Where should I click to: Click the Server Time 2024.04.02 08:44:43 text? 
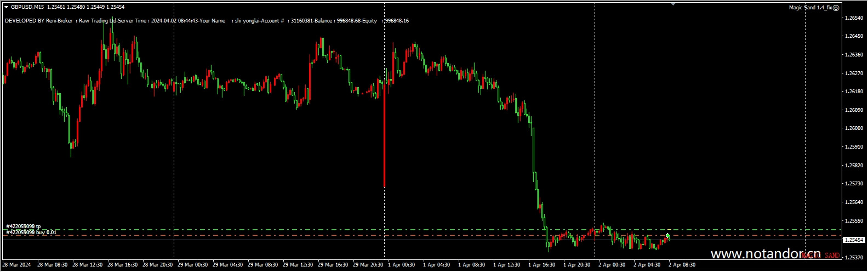pyautogui.click(x=158, y=21)
